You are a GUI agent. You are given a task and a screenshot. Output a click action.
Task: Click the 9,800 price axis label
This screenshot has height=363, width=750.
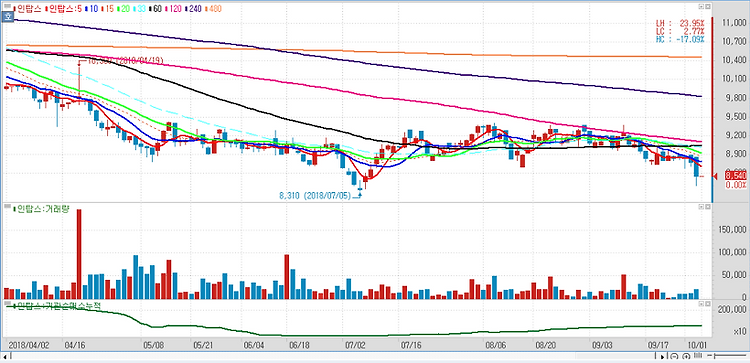tap(737, 98)
